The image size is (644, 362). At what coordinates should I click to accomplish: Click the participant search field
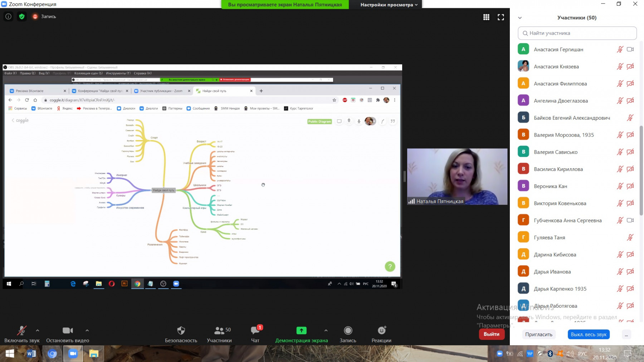(x=577, y=33)
